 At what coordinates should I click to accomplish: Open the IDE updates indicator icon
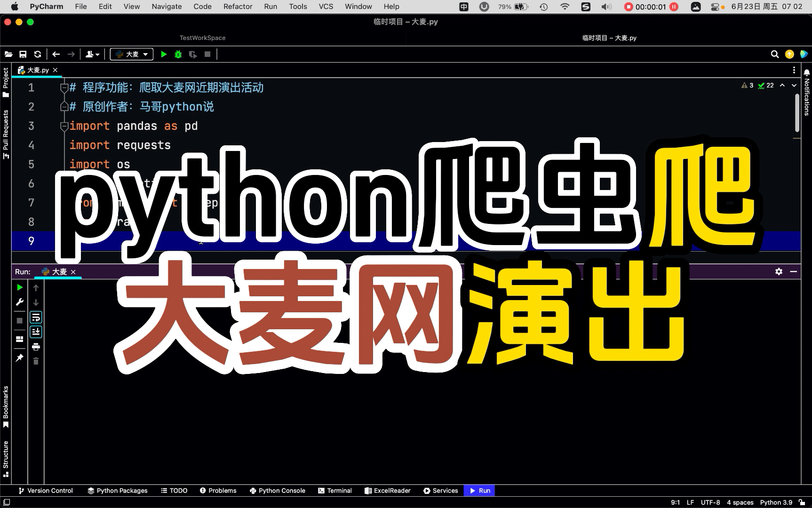(x=790, y=54)
